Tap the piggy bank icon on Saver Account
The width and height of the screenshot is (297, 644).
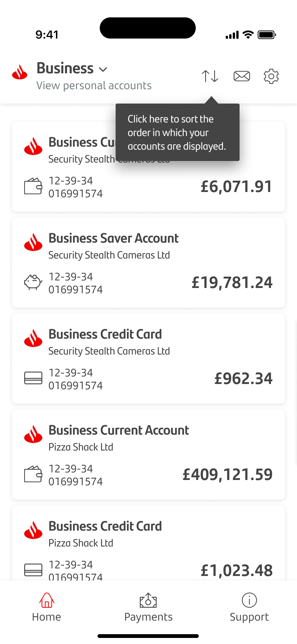33,282
